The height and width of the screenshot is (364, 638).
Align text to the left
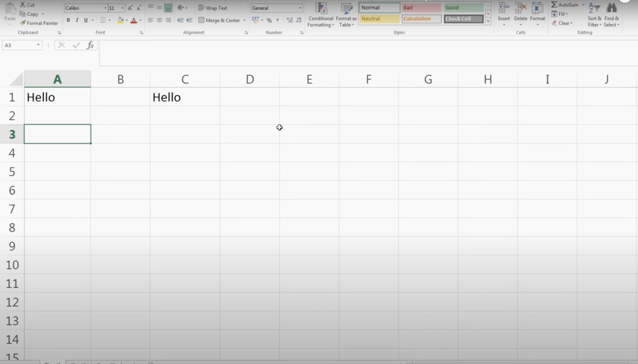(151, 20)
